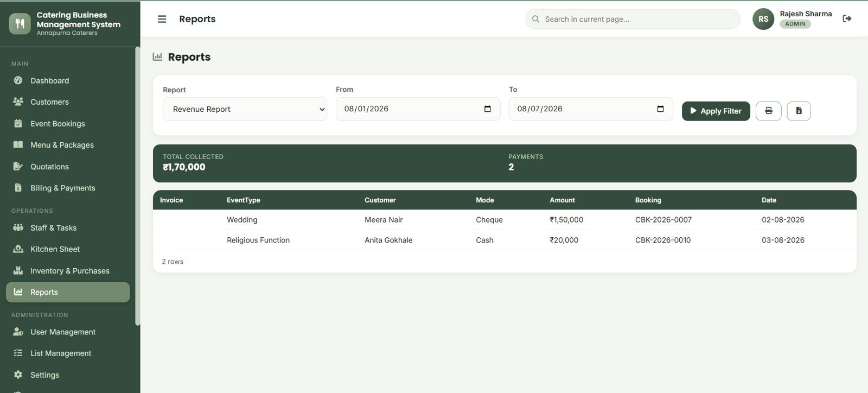Click booking number CBK-2026-0010
The height and width of the screenshot is (393, 868).
(x=663, y=240)
